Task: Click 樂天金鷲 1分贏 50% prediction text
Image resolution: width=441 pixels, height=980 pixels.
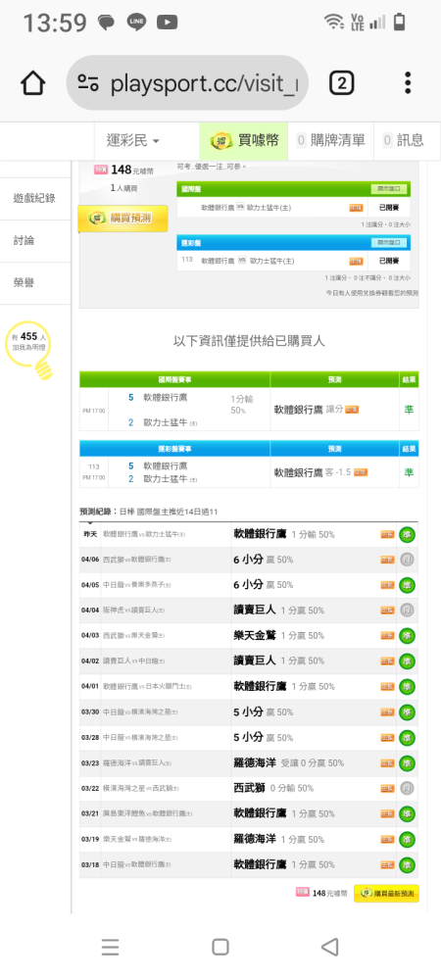Action: [x=278, y=636]
